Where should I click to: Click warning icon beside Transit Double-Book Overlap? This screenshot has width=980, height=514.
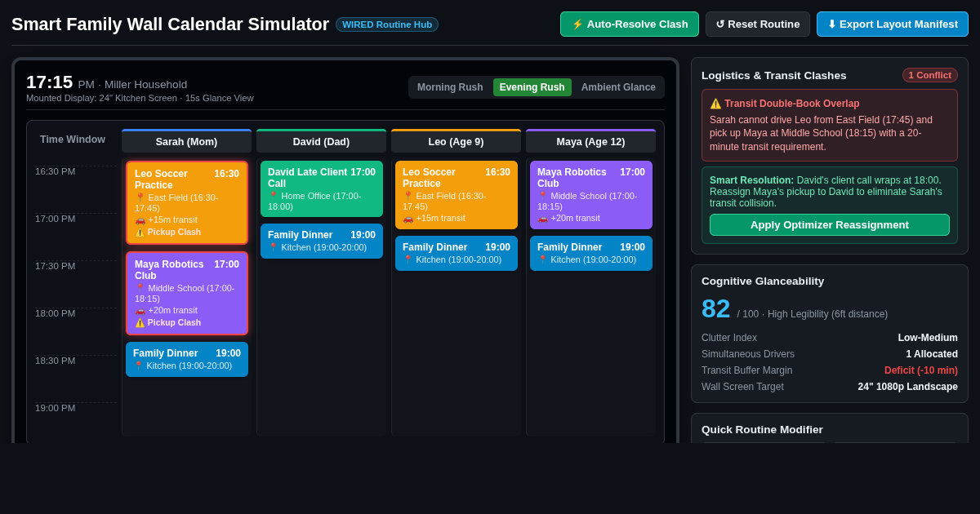coord(715,104)
